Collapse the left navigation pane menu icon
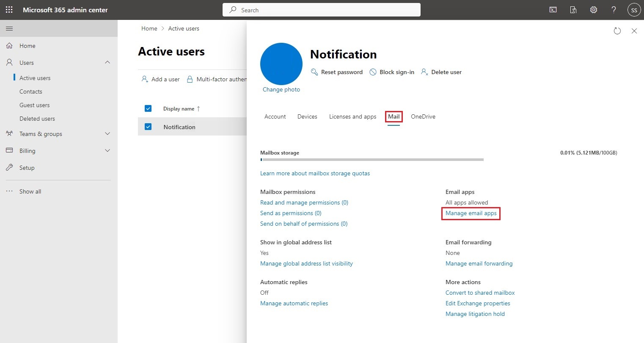644x343 pixels. pos(9,29)
